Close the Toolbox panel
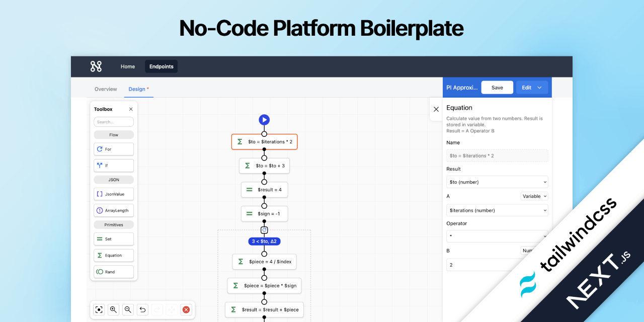Image resolution: width=644 pixels, height=322 pixels. pyautogui.click(x=131, y=109)
